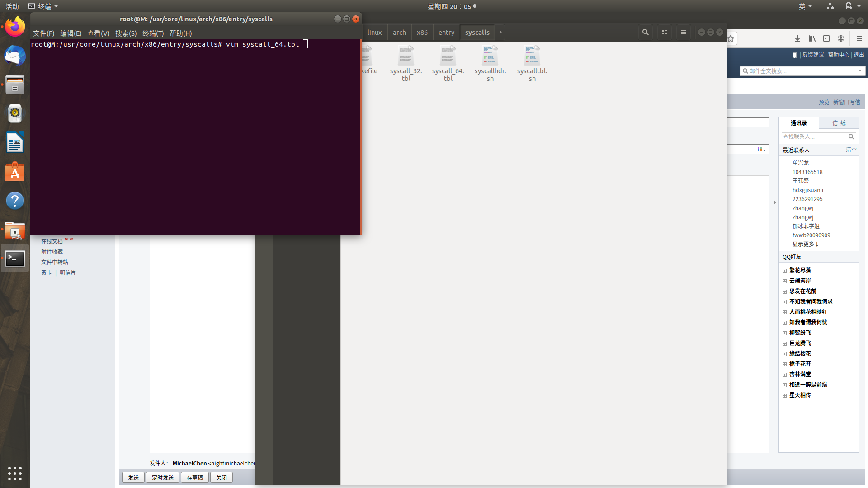Open 文件中转站 in mail sidebar
This screenshot has height=488, width=868.
click(55, 262)
